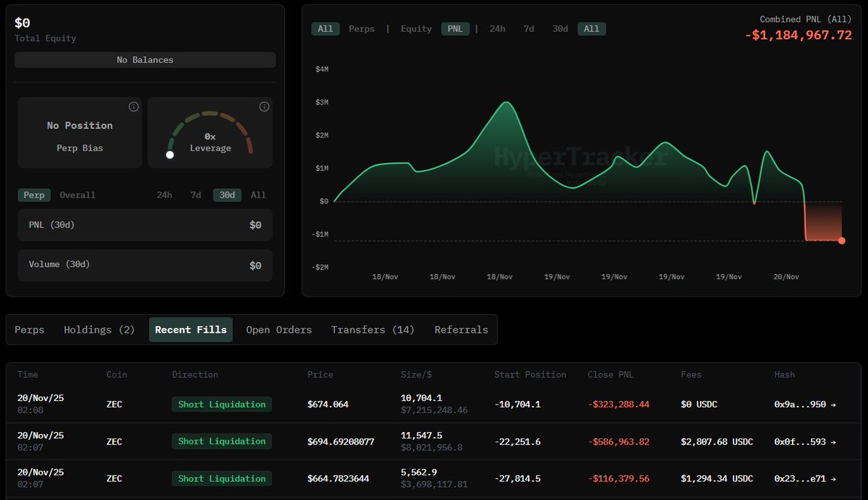Click the red endpoint dot on chart
The width and height of the screenshot is (868, 500).
pyautogui.click(x=841, y=240)
